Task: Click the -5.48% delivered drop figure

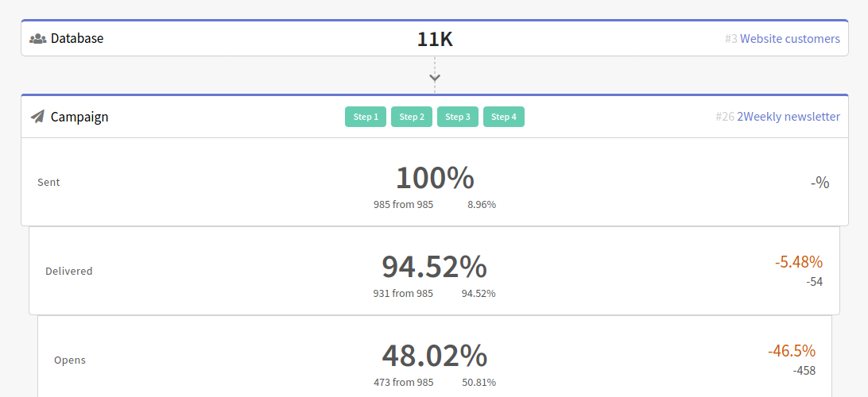Action: coord(799,261)
